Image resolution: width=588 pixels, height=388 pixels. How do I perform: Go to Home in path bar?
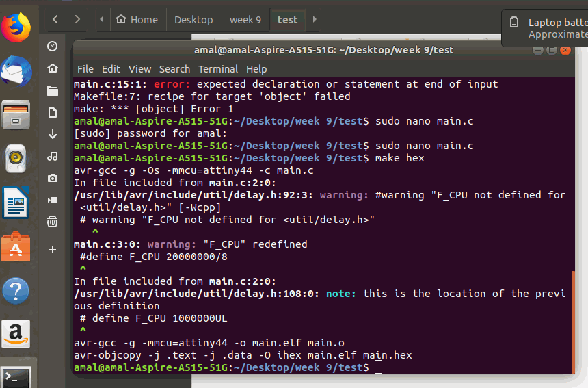[x=137, y=20]
